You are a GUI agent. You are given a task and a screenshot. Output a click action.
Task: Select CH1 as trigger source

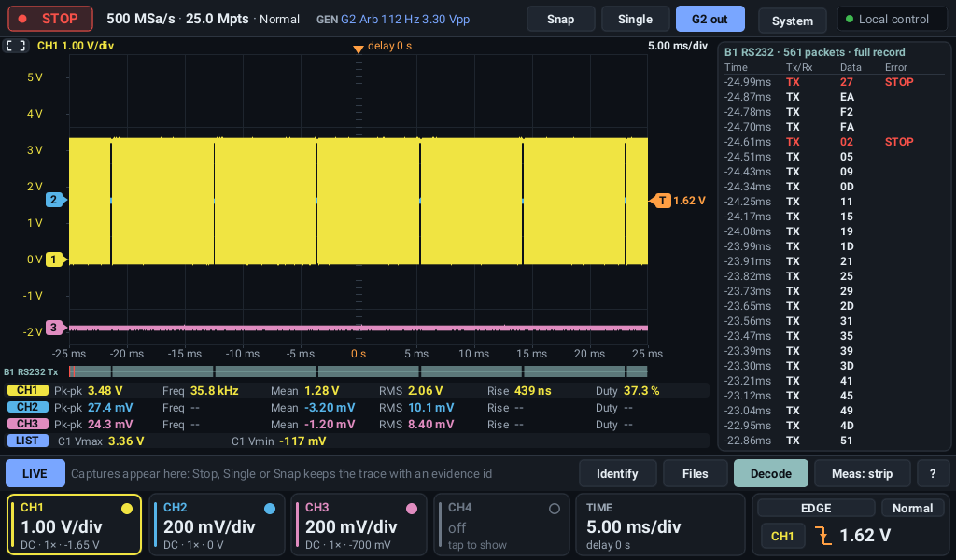tap(783, 536)
